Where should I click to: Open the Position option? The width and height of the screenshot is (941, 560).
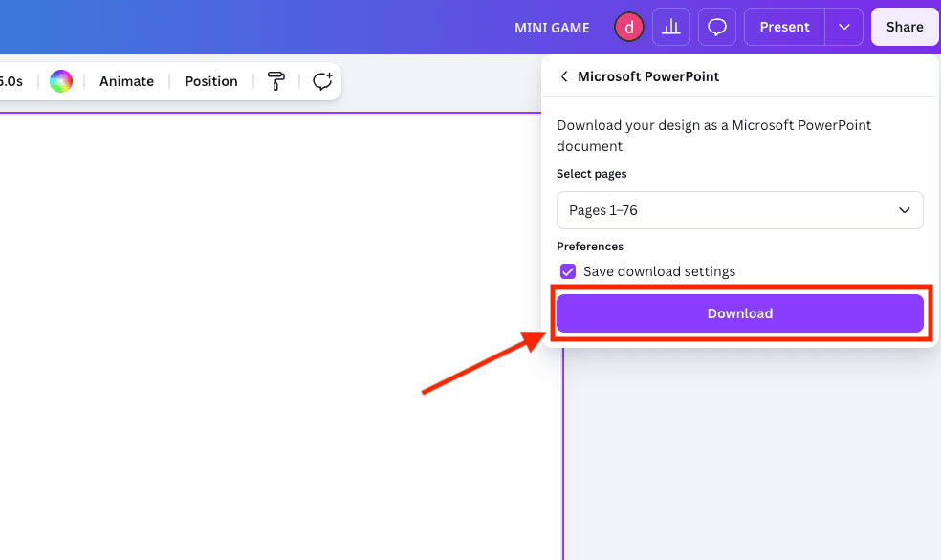click(x=211, y=81)
